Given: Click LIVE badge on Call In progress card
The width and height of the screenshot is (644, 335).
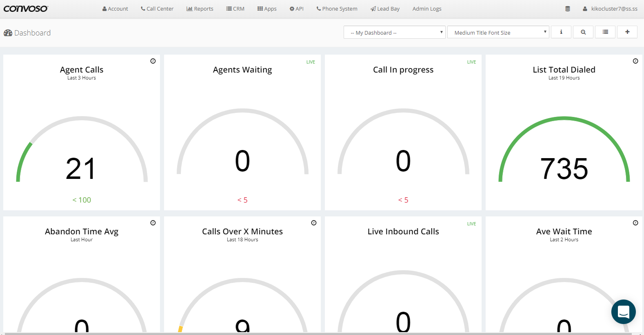Looking at the screenshot, I should coord(472,62).
